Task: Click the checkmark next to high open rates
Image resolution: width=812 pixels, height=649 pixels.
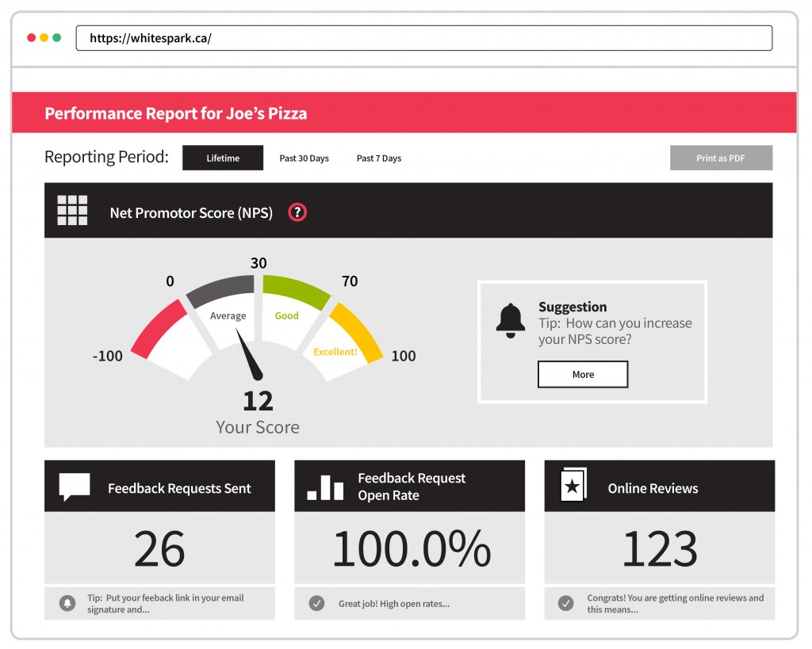Action: pos(316,604)
